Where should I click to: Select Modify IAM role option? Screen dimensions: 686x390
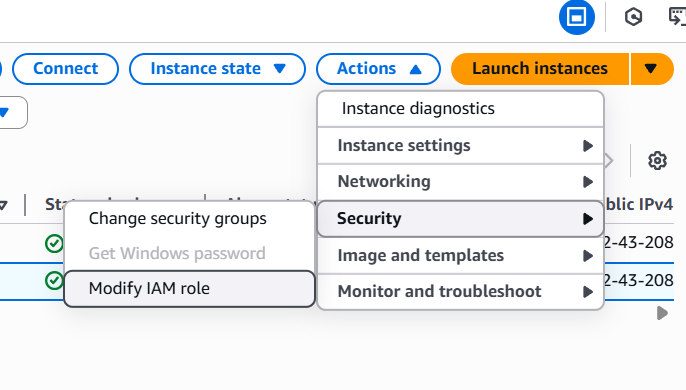[x=189, y=288]
